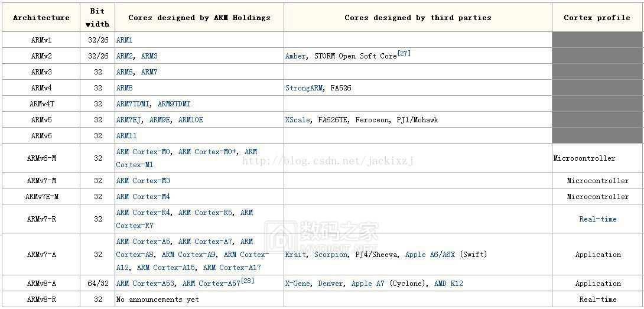Click the ARM Cortex-M3 link
This screenshot has width=644, height=309.
143,181
